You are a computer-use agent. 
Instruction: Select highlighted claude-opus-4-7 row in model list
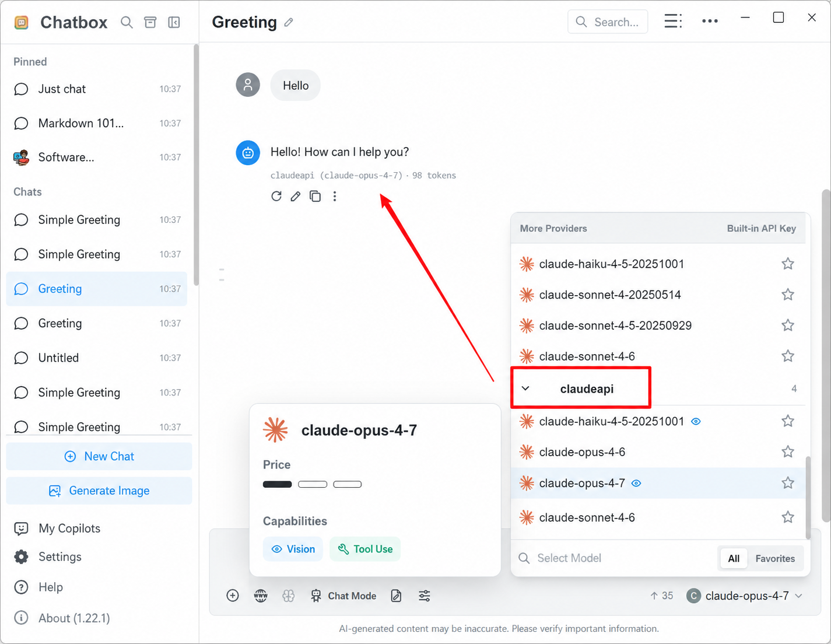pos(658,483)
